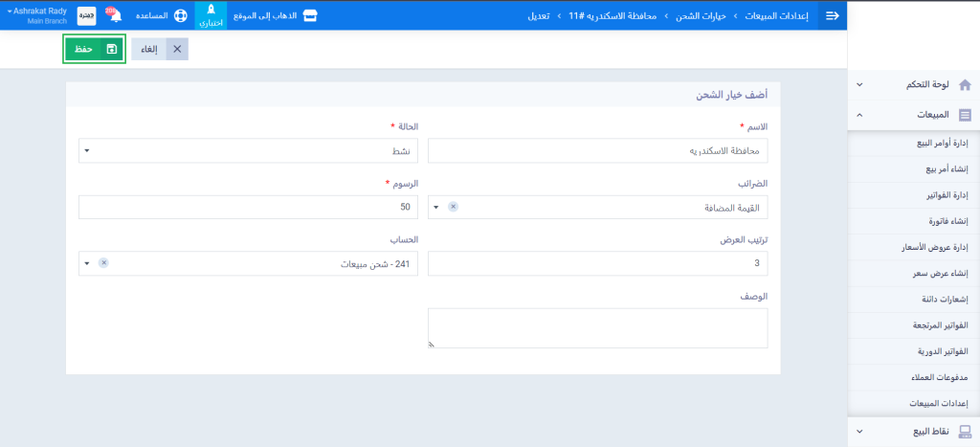
Task: Clear the 241 - شحن مبيعات account selection
Action: pos(103,263)
